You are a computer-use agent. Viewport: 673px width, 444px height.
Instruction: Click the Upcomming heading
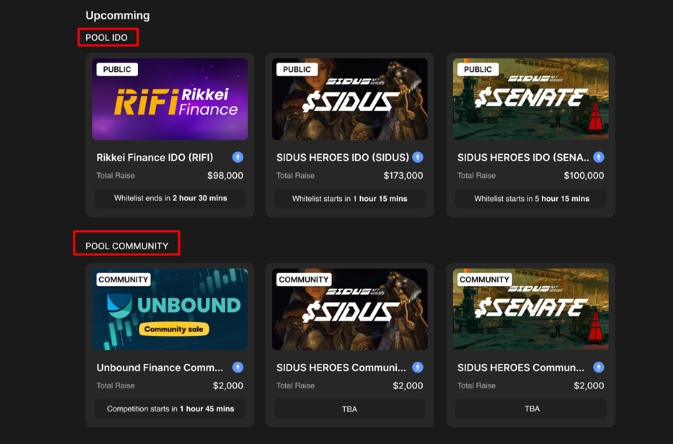pos(118,15)
